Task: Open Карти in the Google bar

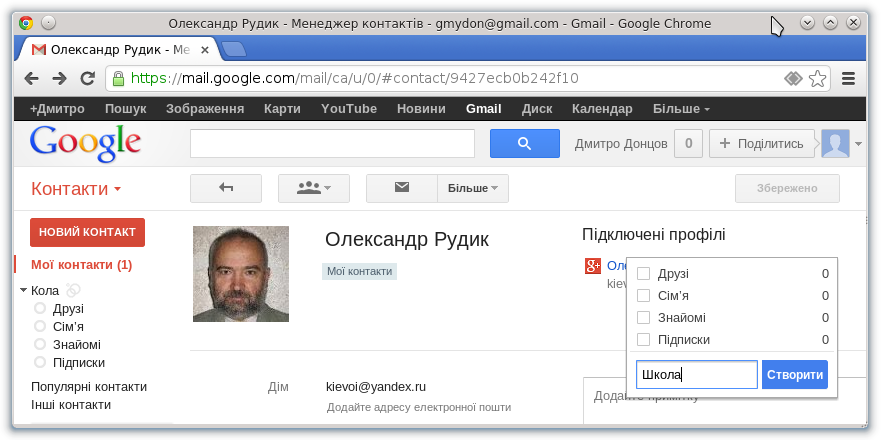Action: (282, 108)
